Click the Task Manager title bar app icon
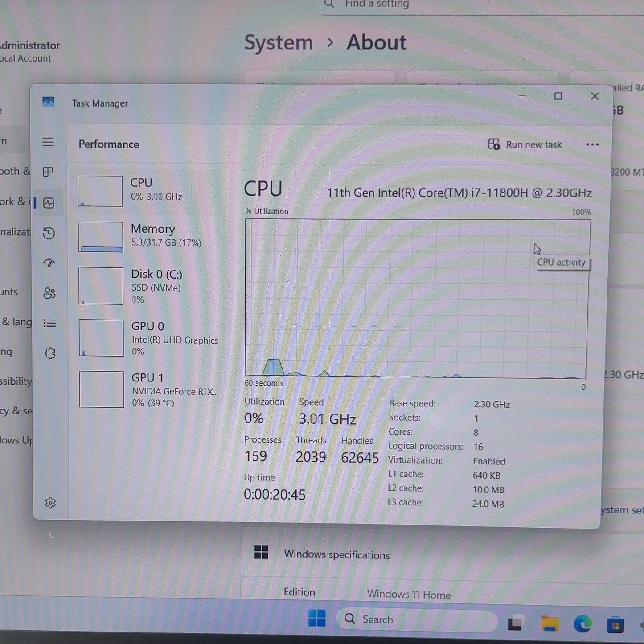The width and height of the screenshot is (644, 644). tap(48, 102)
